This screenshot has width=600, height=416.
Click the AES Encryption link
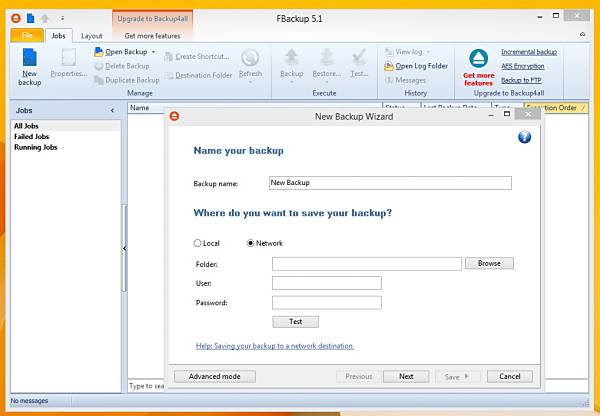pyautogui.click(x=523, y=66)
